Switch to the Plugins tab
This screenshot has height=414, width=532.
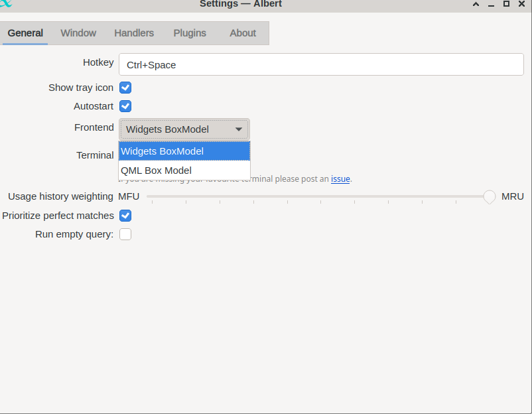189,33
